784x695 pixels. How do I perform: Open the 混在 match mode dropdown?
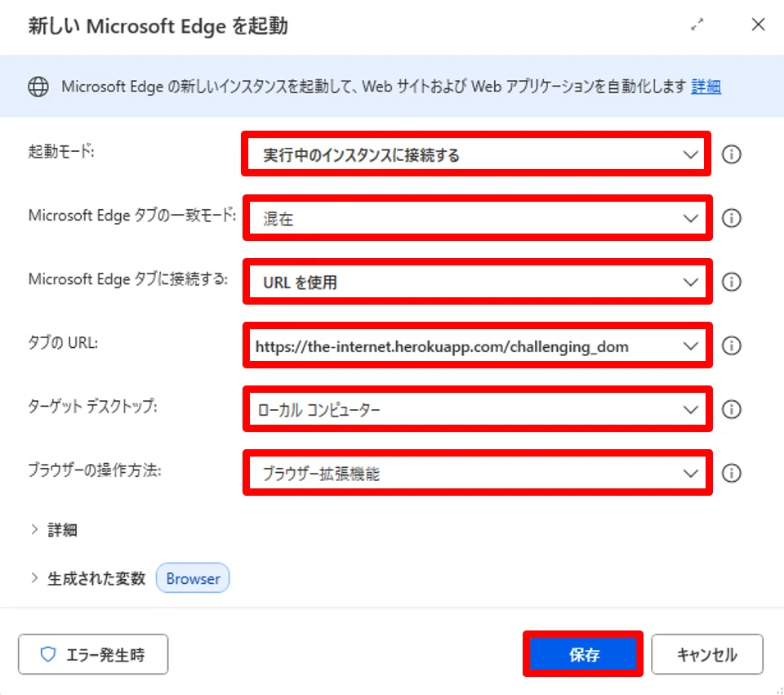click(x=478, y=218)
